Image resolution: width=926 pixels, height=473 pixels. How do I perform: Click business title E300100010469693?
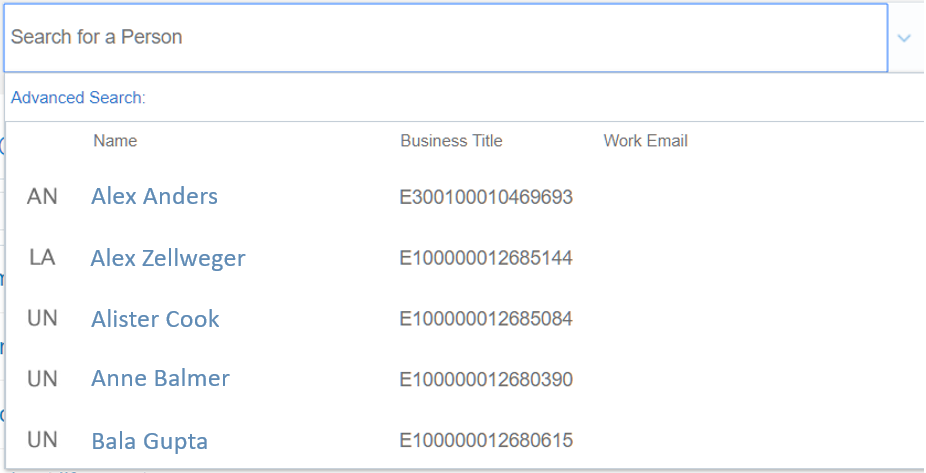[x=486, y=197]
